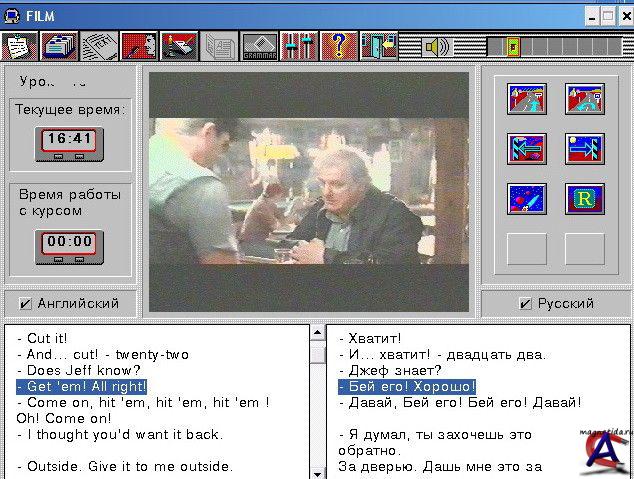The width and height of the screenshot is (634, 479).
Task: Click the green R icon
Action: pyautogui.click(x=584, y=199)
